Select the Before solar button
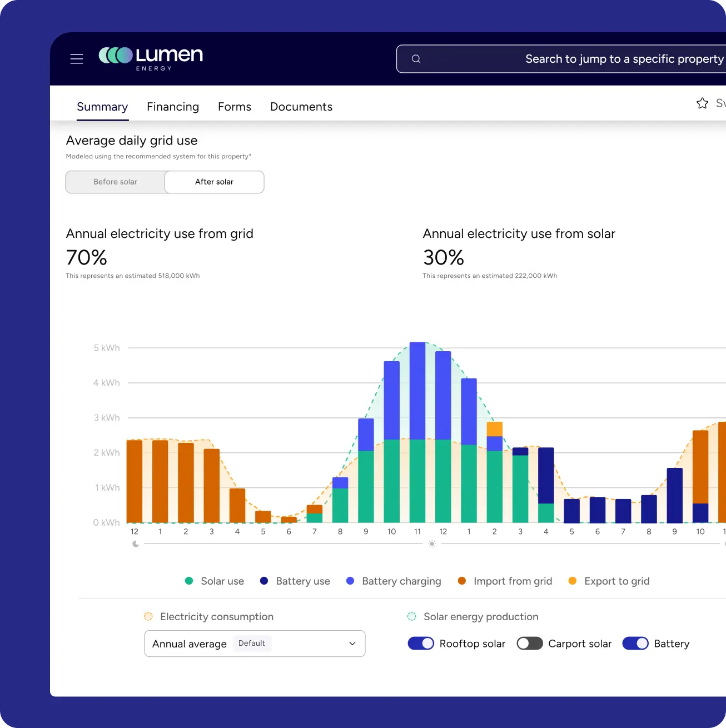Image resolution: width=726 pixels, height=728 pixels. [115, 182]
